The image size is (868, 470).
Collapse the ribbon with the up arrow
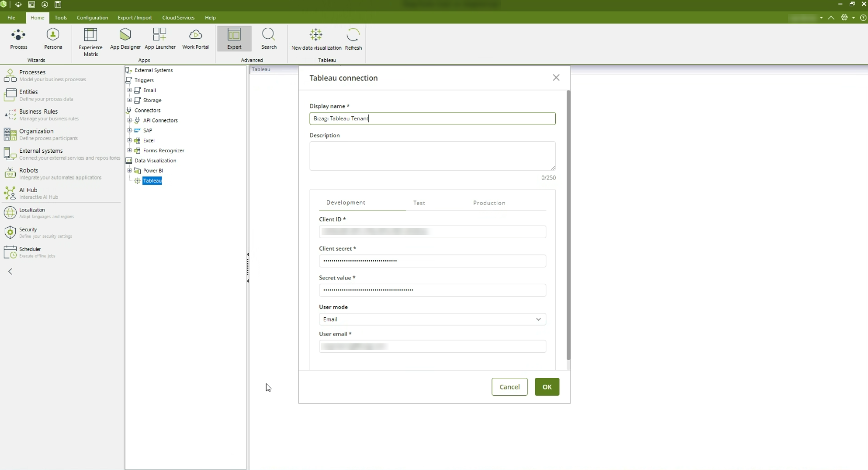click(x=831, y=18)
